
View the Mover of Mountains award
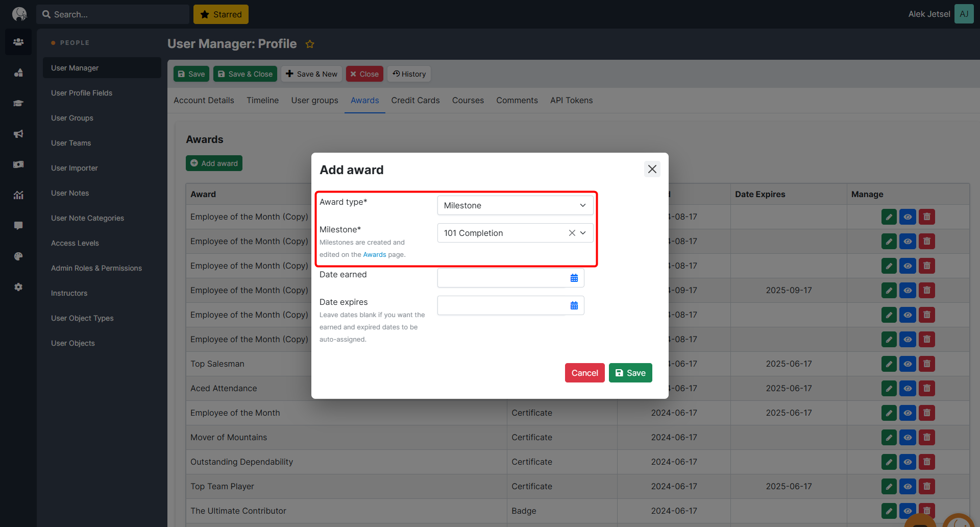(x=907, y=437)
